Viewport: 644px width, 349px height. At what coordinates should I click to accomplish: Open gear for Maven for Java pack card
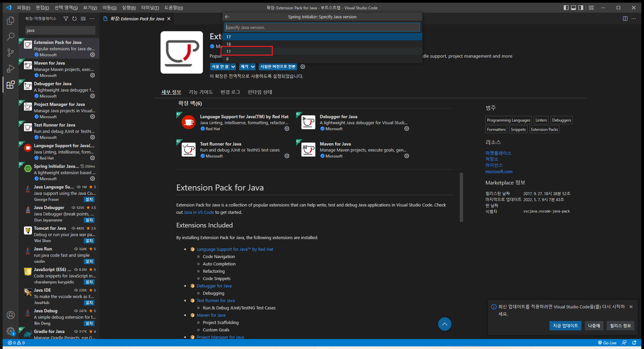coord(406,156)
